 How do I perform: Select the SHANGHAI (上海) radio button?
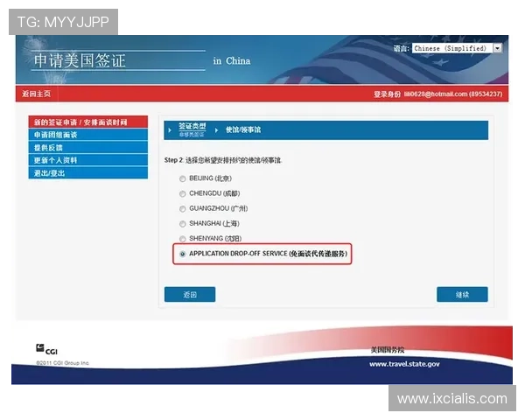pyautogui.click(x=183, y=224)
